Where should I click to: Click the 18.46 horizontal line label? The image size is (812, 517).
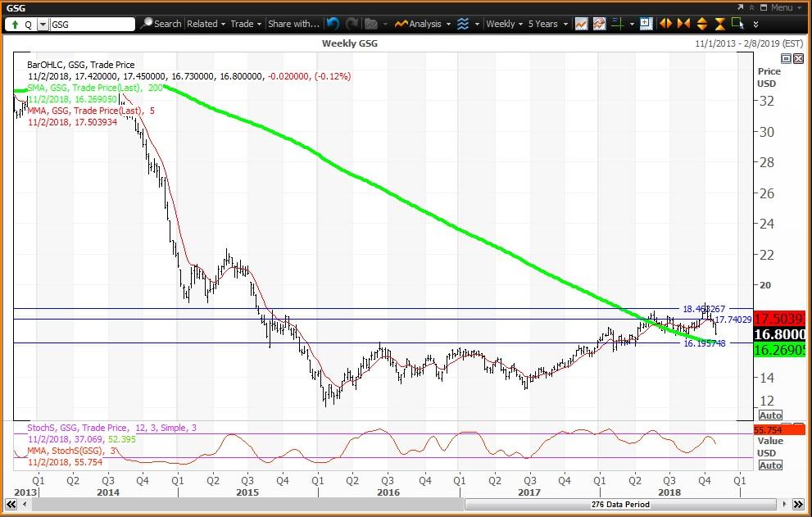click(x=704, y=309)
